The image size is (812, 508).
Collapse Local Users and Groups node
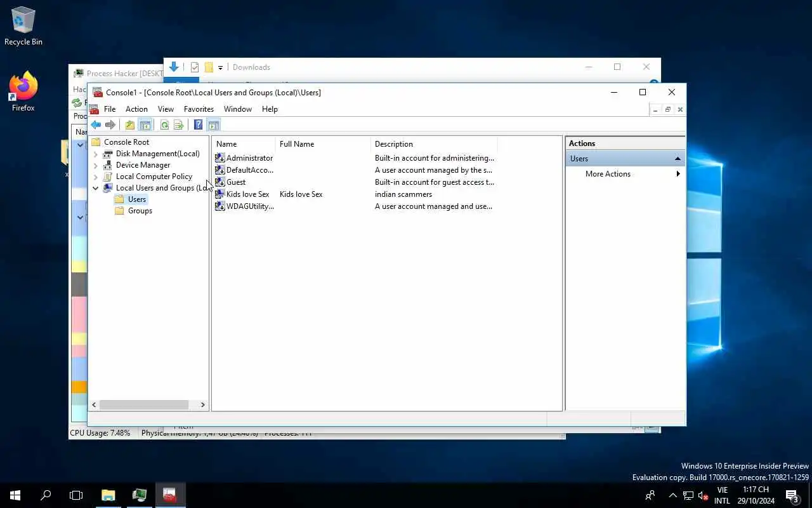coord(96,188)
